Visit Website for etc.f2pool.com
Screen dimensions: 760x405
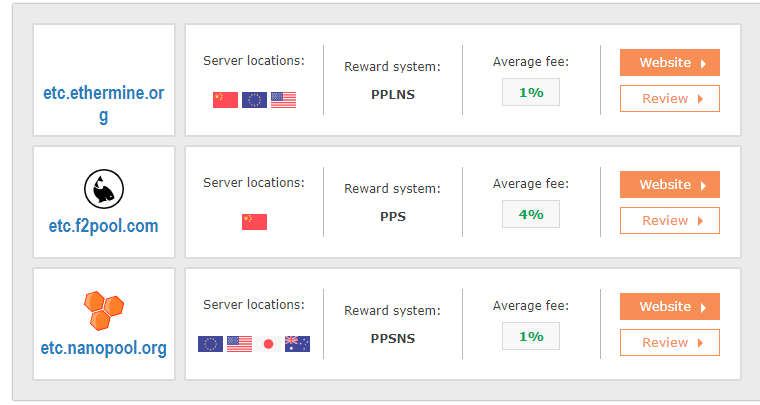pos(670,185)
